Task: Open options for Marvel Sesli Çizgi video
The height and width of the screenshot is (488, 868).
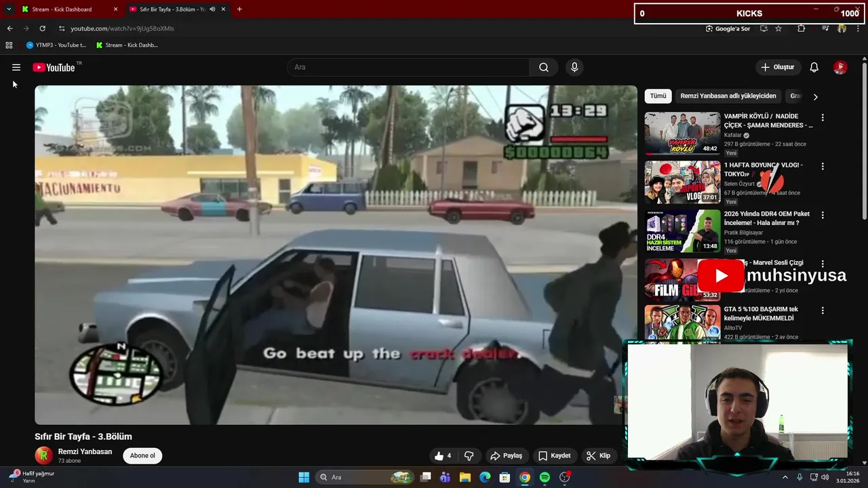Action: 823,264
